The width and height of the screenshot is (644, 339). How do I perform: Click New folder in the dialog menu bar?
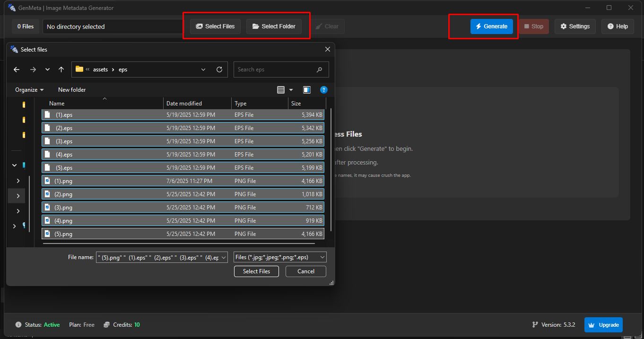pos(71,89)
